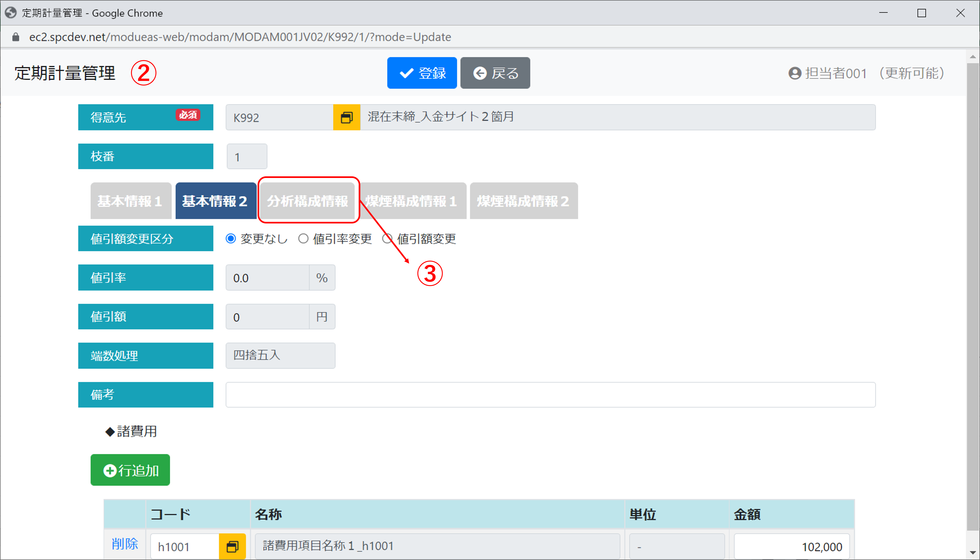Click the 枝番 input field
Viewport: 980px width, 560px height.
[247, 156]
